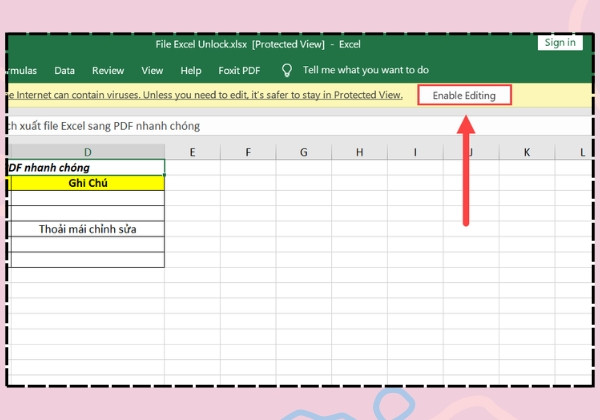Open the partly visible Formulas tab

pos(22,70)
